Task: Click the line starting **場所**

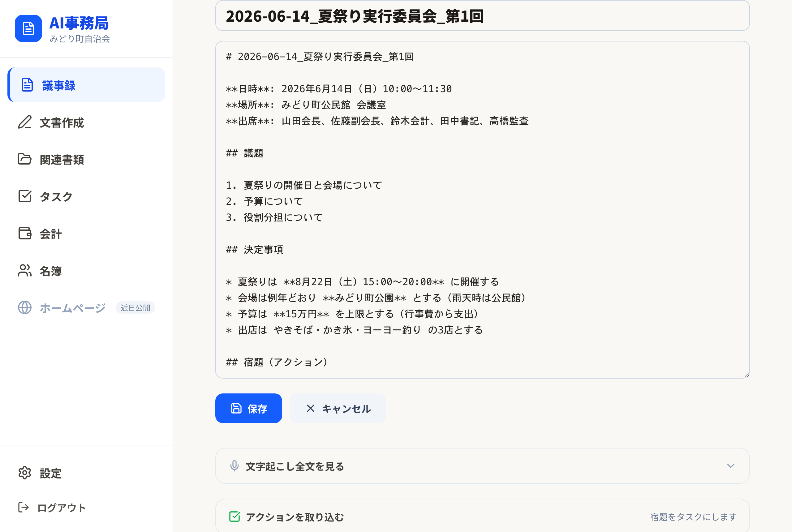Action: 306,105
